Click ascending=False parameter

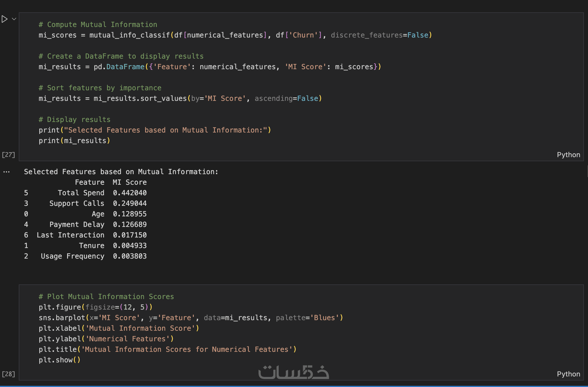point(286,99)
